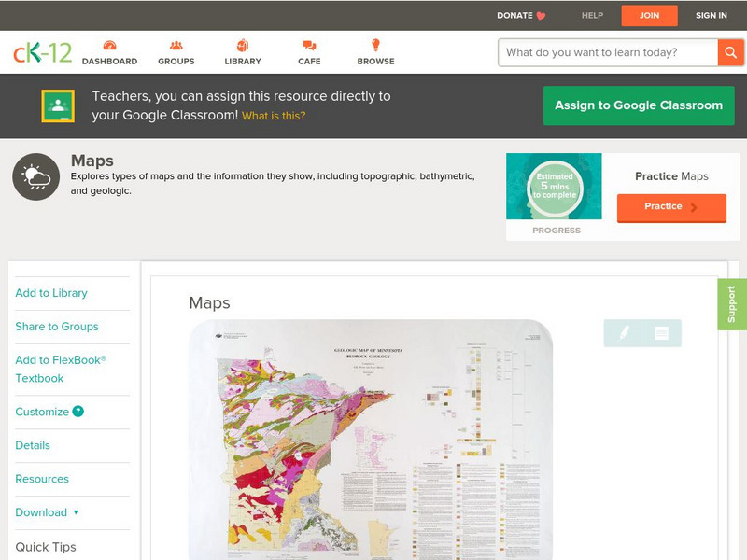This screenshot has height=560, width=747.
Task: Click the 'PROGRESS' label
Action: click(x=557, y=231)
